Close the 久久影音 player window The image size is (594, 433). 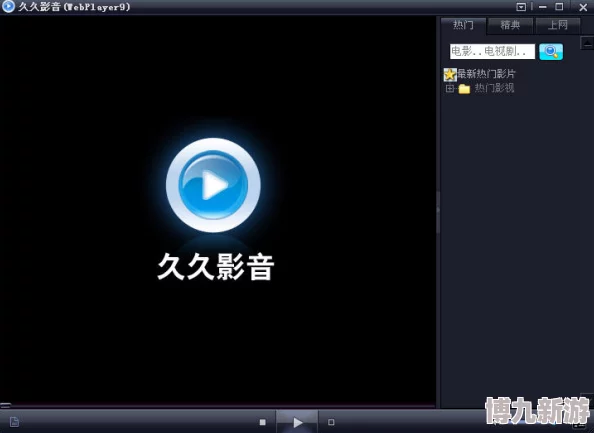[x=583, y=7]
